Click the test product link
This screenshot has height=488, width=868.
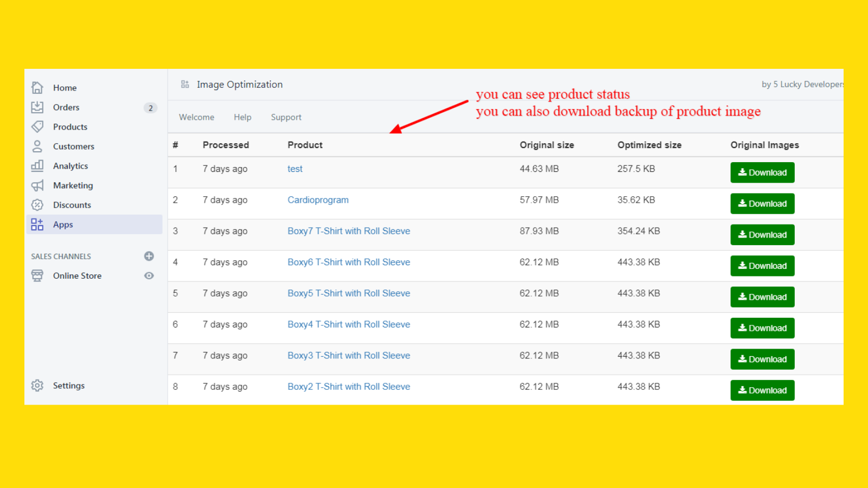pyautogui.click(x=295, y=169)
